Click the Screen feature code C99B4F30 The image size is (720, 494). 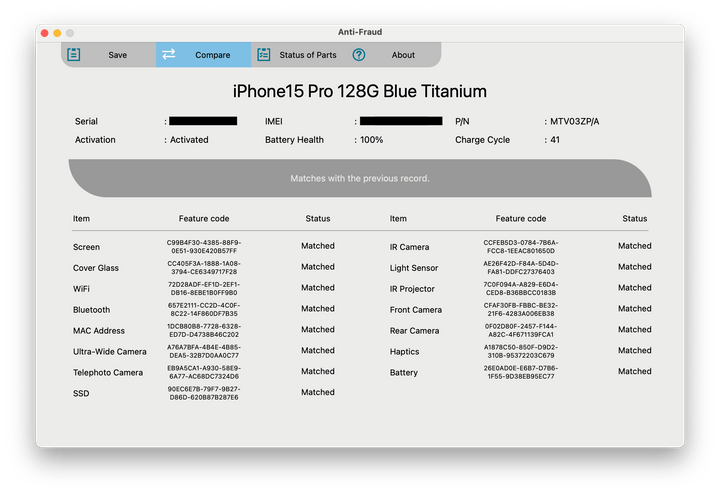point(204,247)
